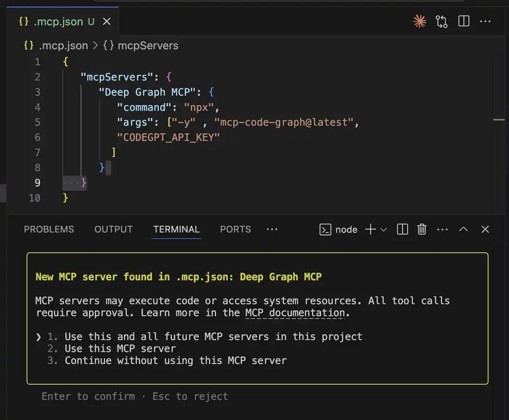Kill terminal with the trash icon
The height and width of the screenshot is (420, 509).
[422, 229]
